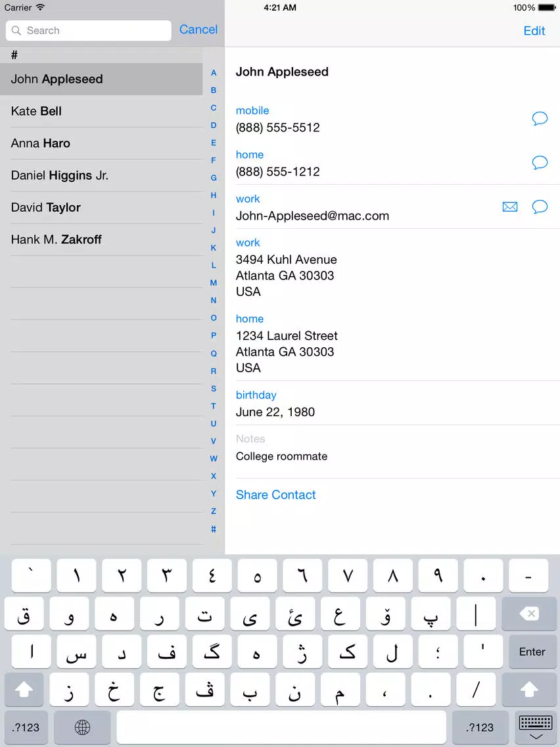This screenshot has height=747, width=560.
Task: Tap the apostrophe ' key
Action: pos(483,652)
